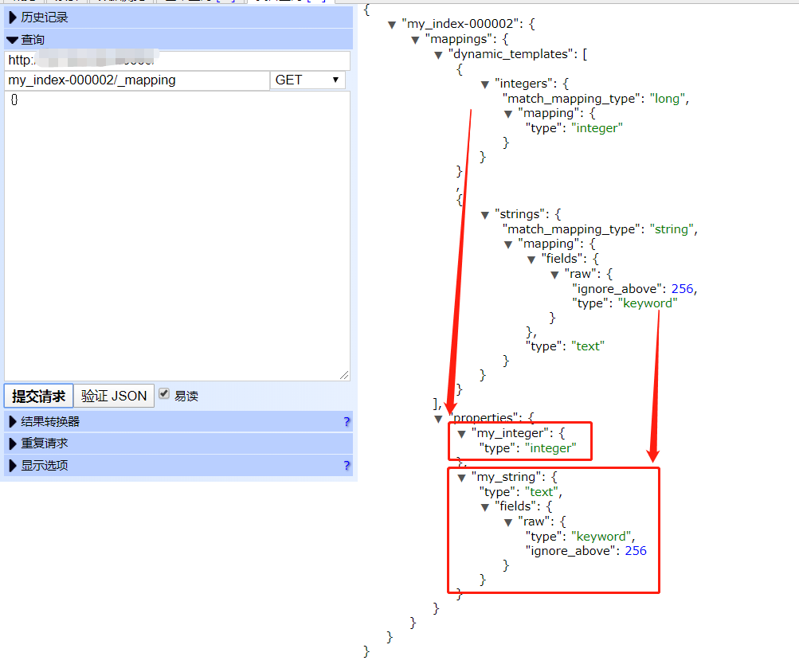Collapse the "properties" JSON node
799x672 pixels.
438,419
